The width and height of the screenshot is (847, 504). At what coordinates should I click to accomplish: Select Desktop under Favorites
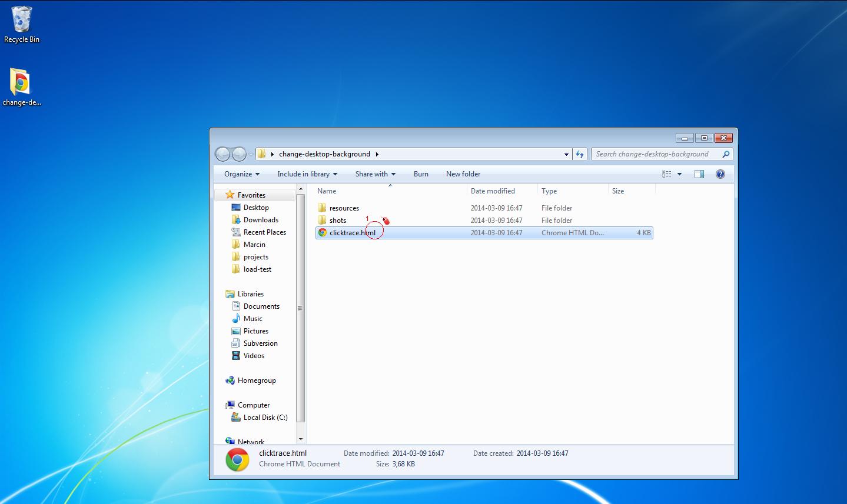[x=256, y=208]
